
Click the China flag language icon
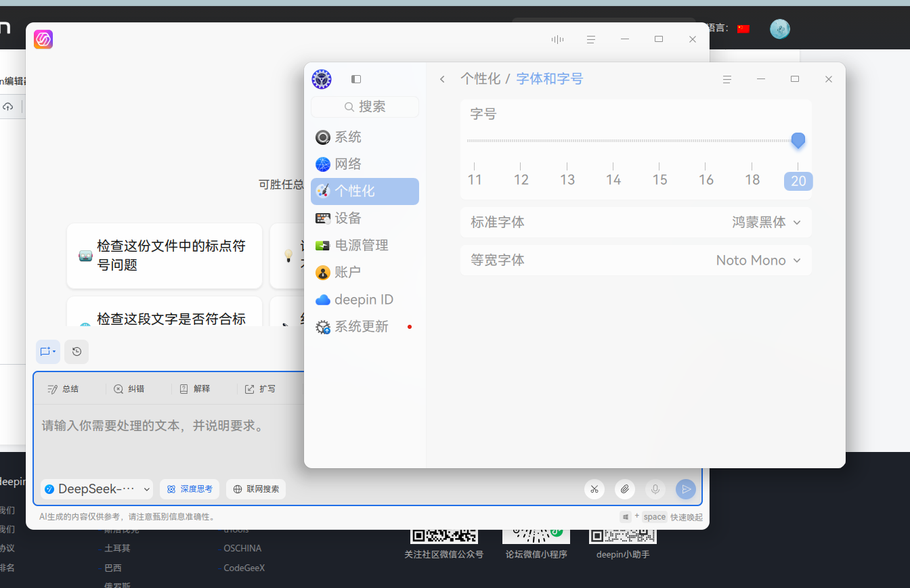pos(743,28)
